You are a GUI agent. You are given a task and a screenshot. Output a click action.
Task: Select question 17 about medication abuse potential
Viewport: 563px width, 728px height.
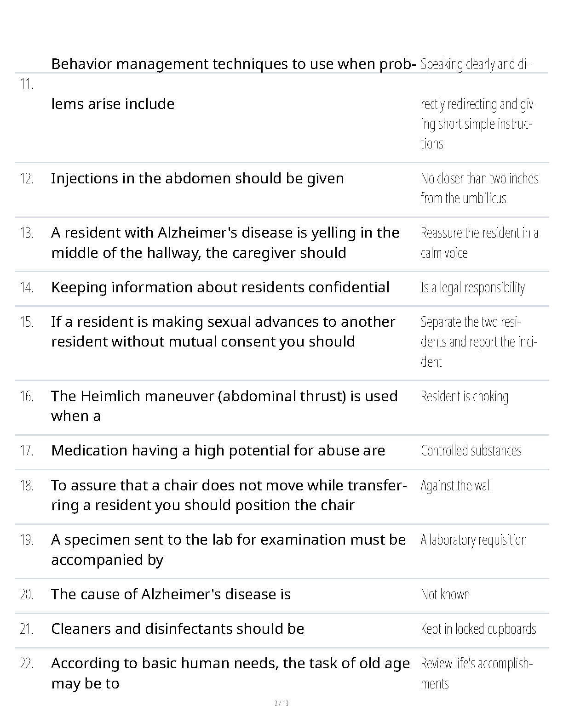(218, 450)
